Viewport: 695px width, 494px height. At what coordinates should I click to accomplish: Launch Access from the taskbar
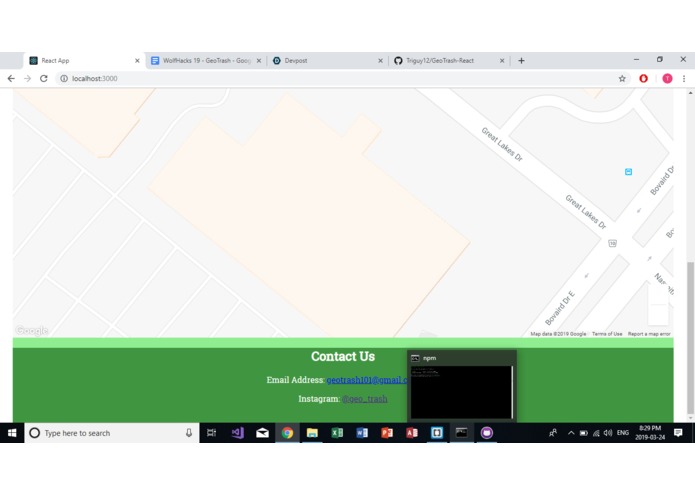[412, 433]
